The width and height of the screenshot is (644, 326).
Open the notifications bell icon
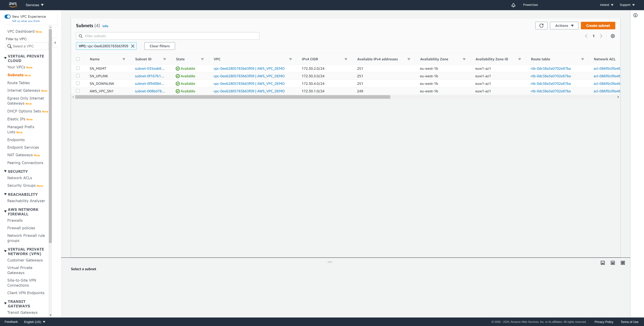[513, 5]
